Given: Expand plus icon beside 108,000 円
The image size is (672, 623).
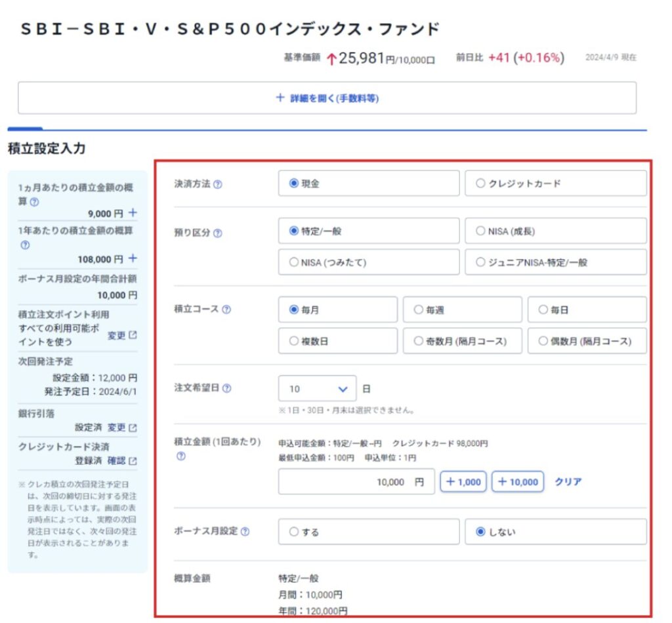Looking at the screenshot, I should pyautogui.click(x=133, y=258).
